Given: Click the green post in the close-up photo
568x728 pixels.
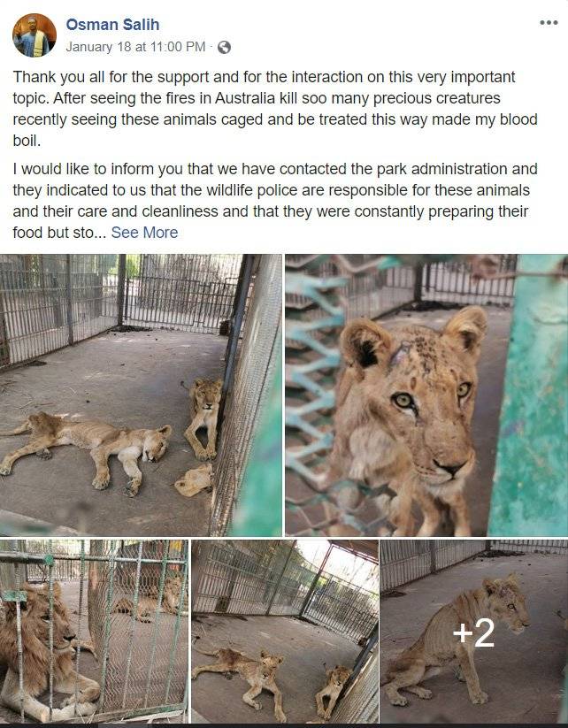Looking at the screenshot, I should point(529,395).
